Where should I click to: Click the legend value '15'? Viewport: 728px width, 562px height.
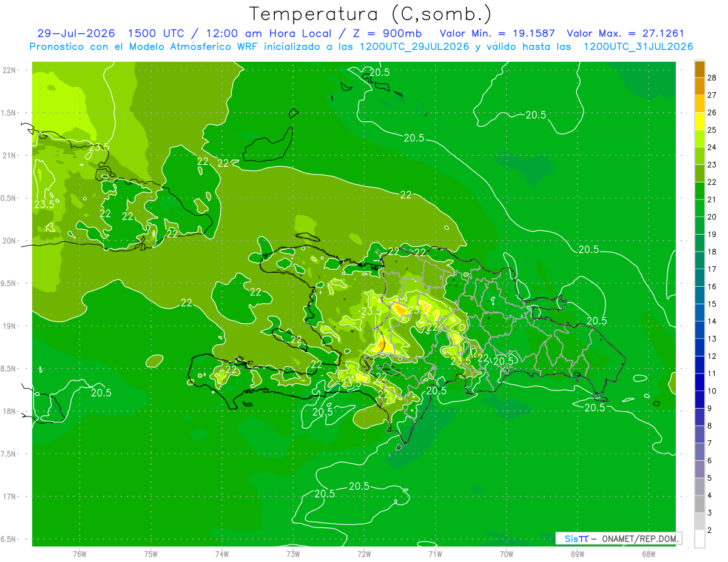pyautogui.click(x=712, y=304)
